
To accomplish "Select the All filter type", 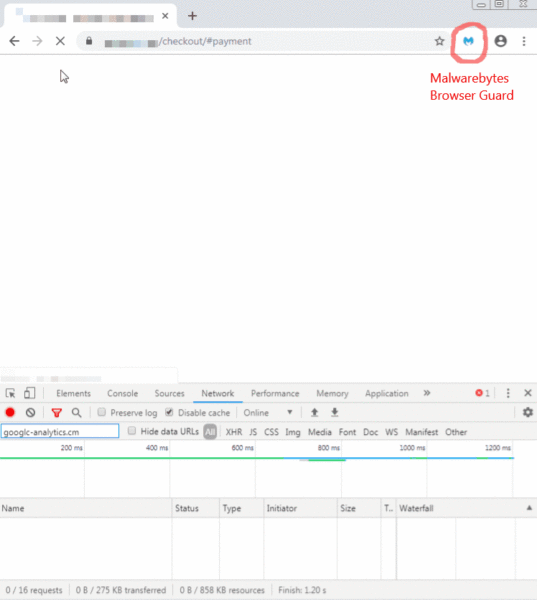I will 210,432.
